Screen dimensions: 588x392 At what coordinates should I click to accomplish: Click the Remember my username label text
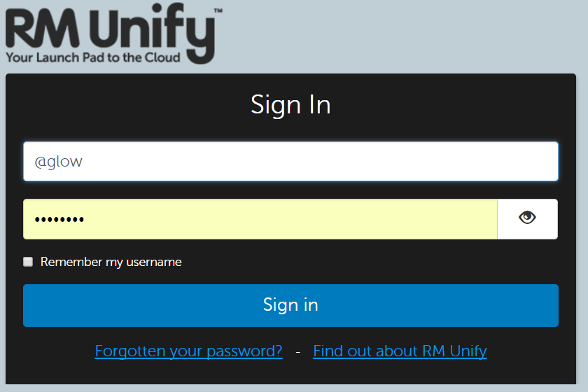tap(111, 262)
